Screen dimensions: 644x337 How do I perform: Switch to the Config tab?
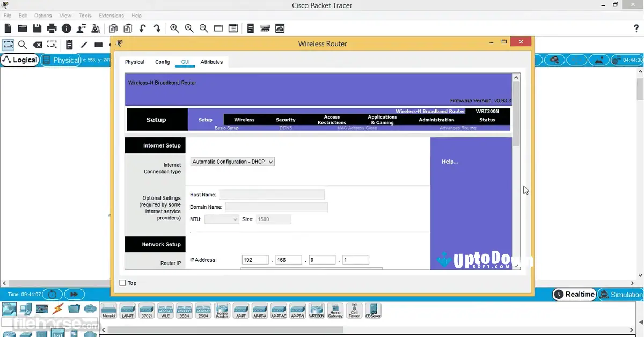[162, 62]
